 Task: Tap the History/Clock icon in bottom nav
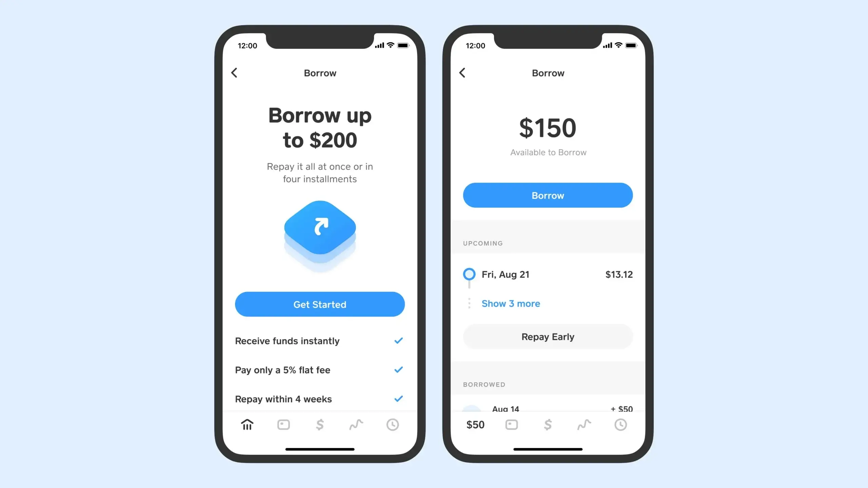tap(392, 425)
